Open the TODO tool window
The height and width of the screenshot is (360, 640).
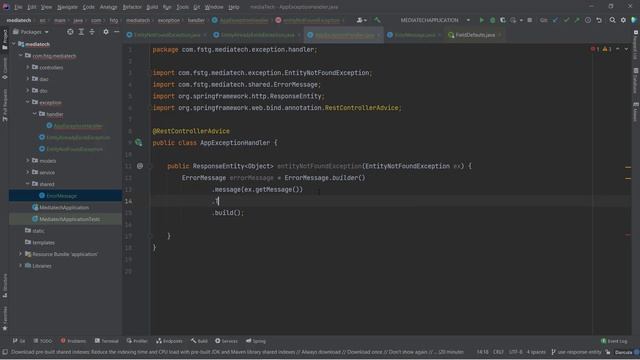pyautogui.click(x=43, y=341)
